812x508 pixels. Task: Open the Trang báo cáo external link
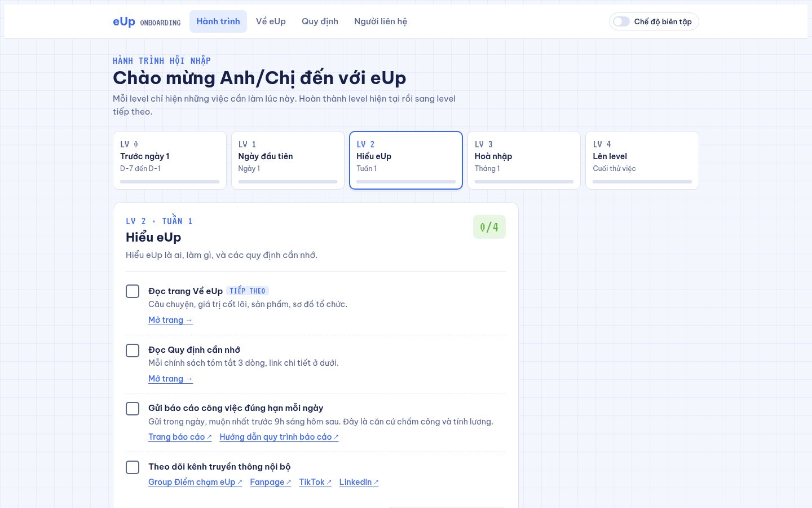point(180,437)
